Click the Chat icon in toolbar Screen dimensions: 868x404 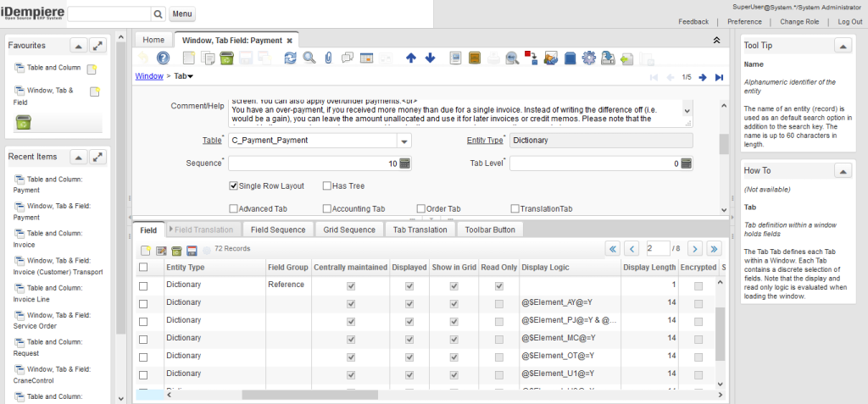pyautogui.click(x=347, y=58)
